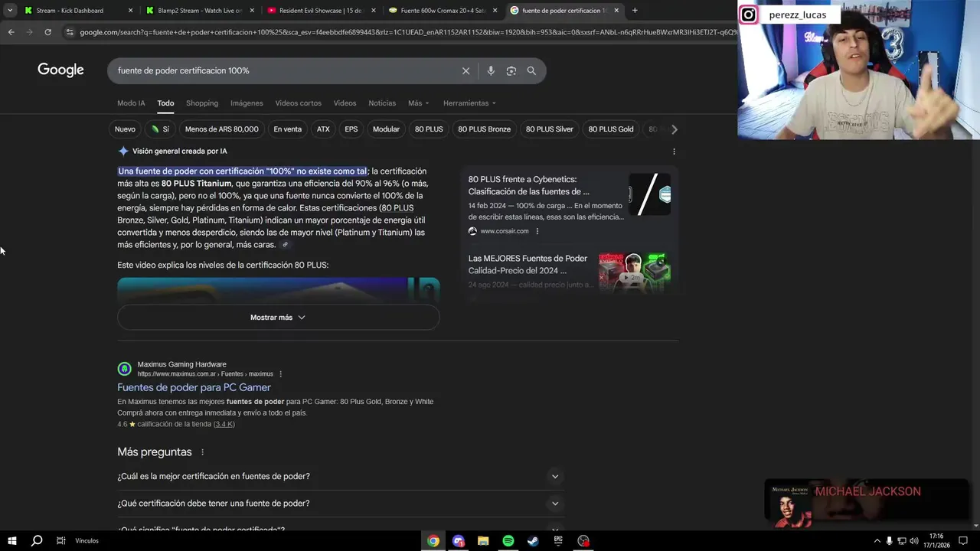Image resolution: width=980 pixels, height=551 pixels.
Task: Click the Google search text field
Action: 283,70
